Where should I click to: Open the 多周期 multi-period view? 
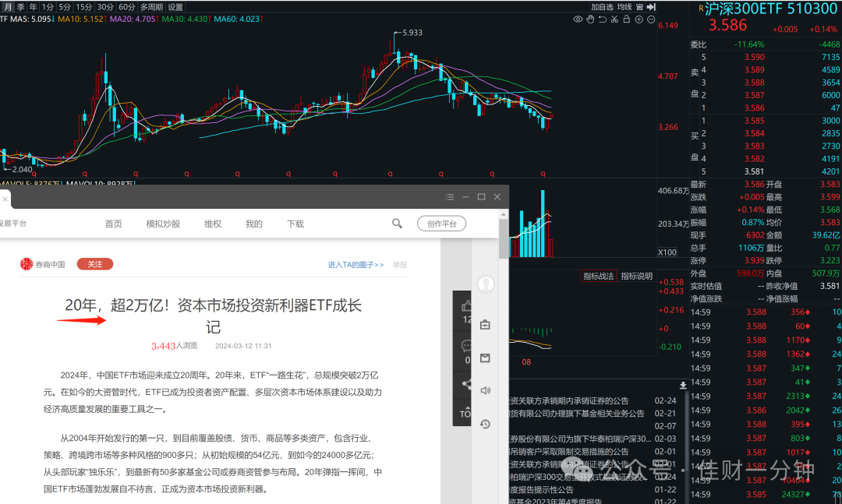151,7
